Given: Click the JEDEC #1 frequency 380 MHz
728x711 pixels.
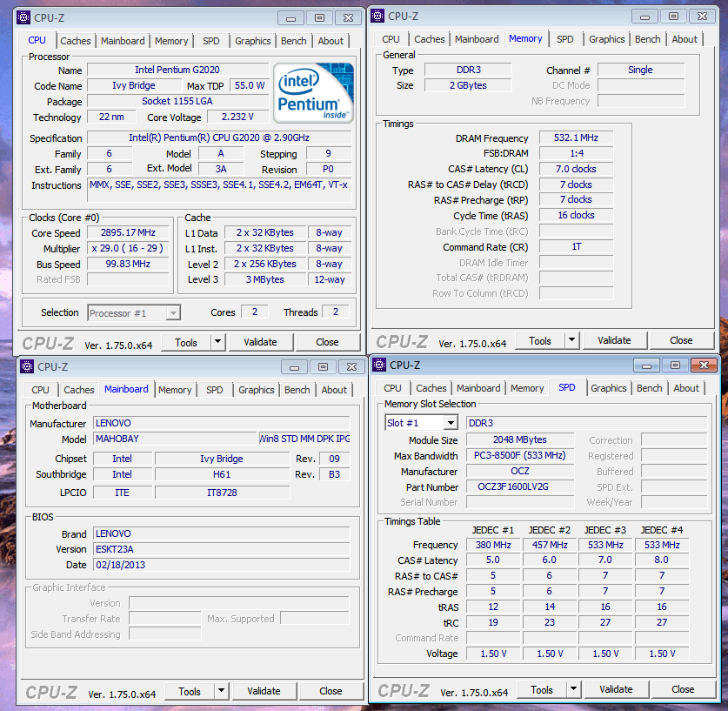Looking at the screenshot, I should coord(493,545).
